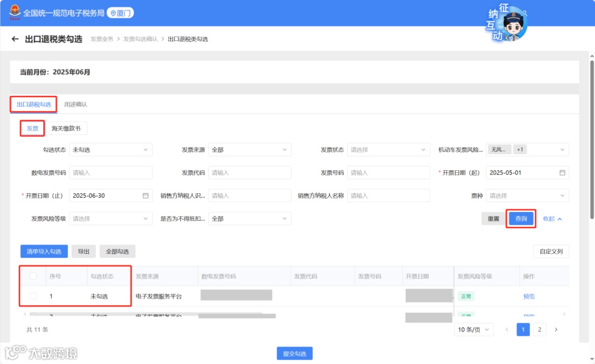Expand the 机动车发票风险 dropdown
The image size is (595, 364).
coord(527,150)
